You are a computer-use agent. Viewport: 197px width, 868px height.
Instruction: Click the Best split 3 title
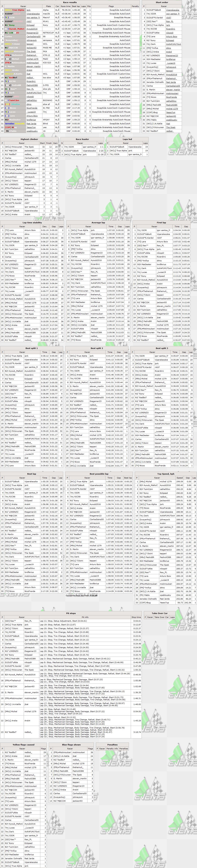[162, 348]
